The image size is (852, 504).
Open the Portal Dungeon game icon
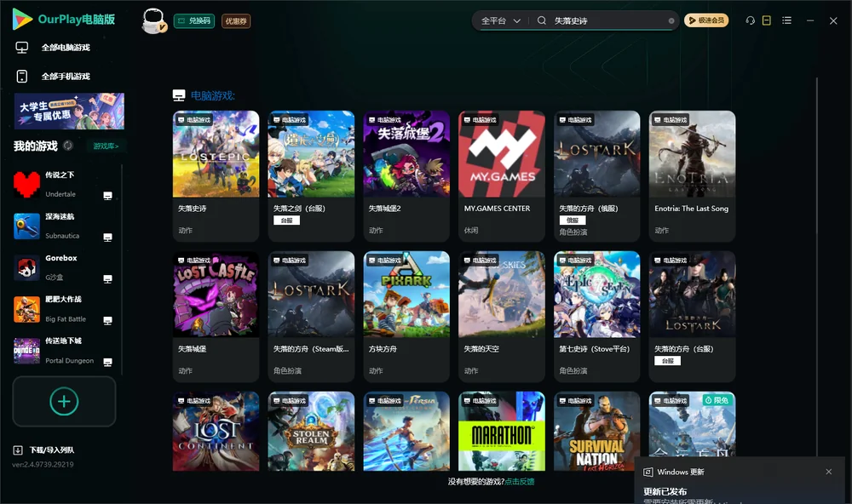pyautogui.click(x=26, y=351)
